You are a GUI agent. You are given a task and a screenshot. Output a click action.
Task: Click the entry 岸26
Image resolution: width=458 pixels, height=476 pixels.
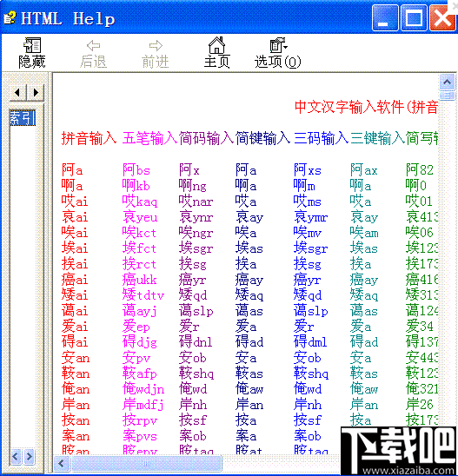(x=420, y=405)
